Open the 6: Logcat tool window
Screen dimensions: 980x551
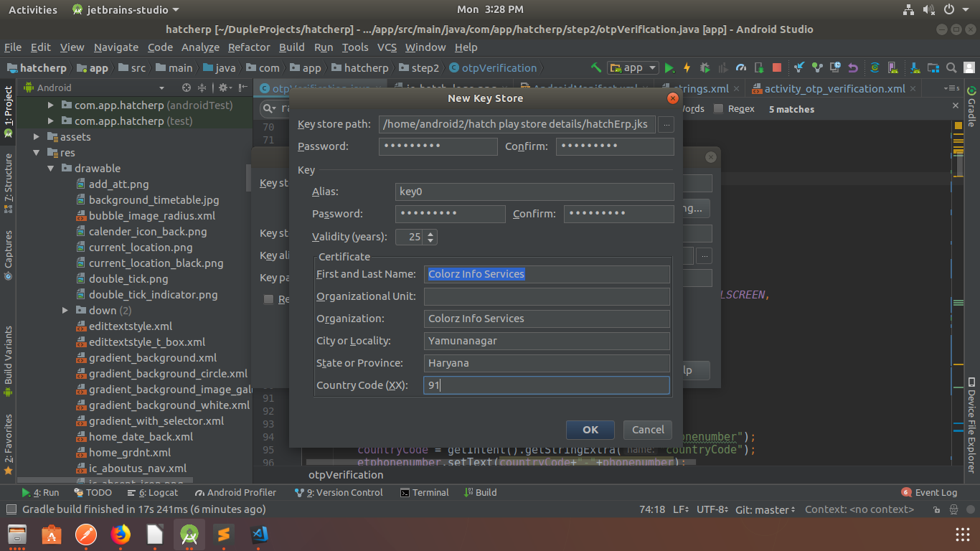tap(152, 493)
